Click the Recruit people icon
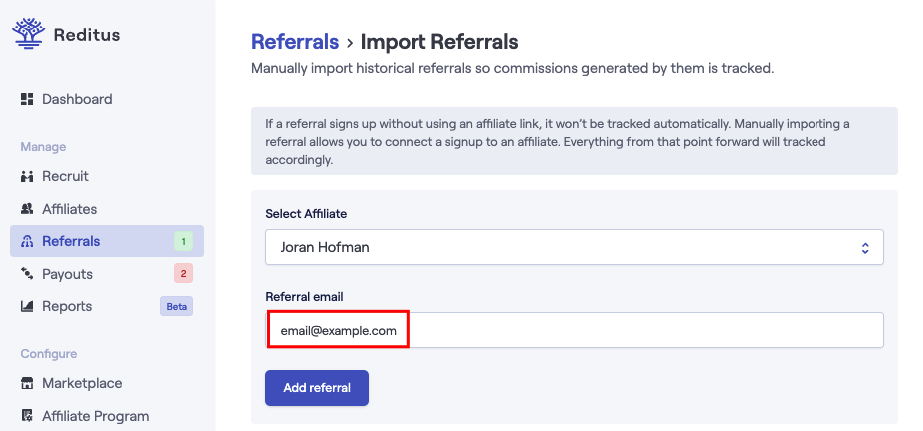The width and height of the screenshot is (923, 431). point(27,176)
